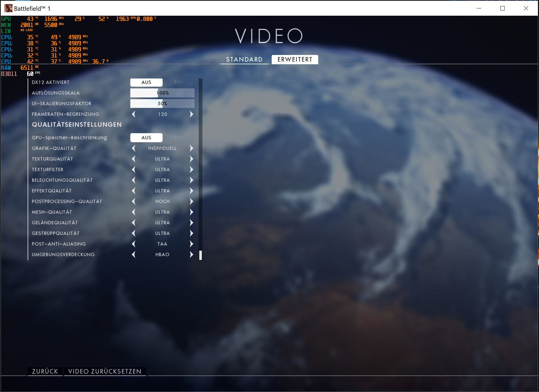Select next Grafik-Qualität preset with right arrow
Viewport: 539px width, 392px height.
[x=191, y=148]
